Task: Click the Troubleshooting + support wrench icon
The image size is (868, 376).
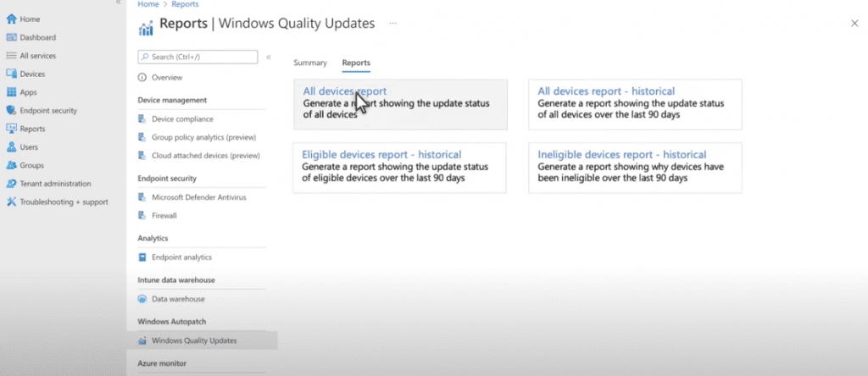Action: pyautogui.click(x=11, y=202)
